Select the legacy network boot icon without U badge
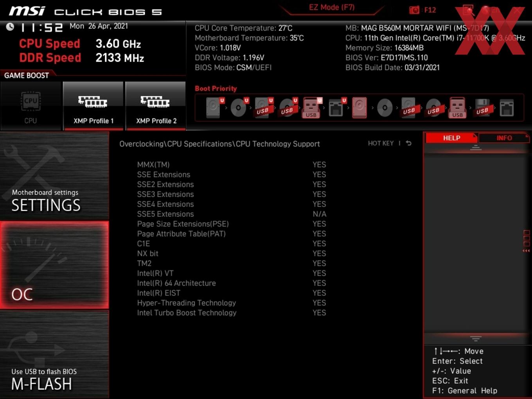This screenshot has height=399, width=532. coord(507,108)
